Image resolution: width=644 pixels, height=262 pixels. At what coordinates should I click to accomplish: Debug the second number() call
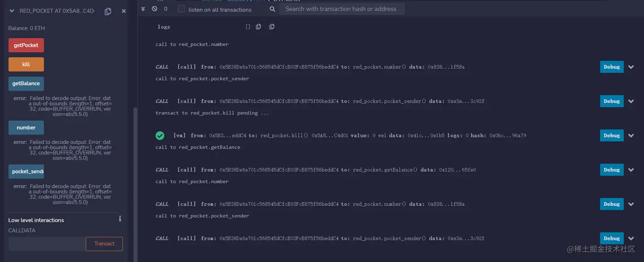coord(612,204)
